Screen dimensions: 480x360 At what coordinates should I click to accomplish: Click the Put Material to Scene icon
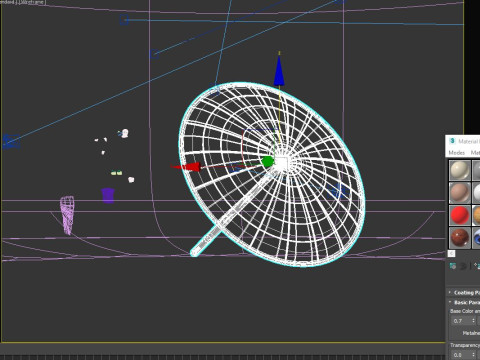click(x=463, y=266)
